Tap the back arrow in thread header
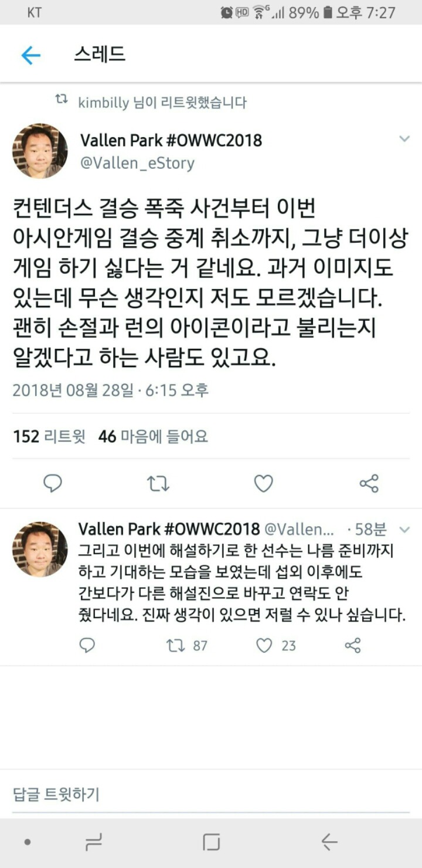The width and height of the screenshot is (422, 868). pos(30,56)
